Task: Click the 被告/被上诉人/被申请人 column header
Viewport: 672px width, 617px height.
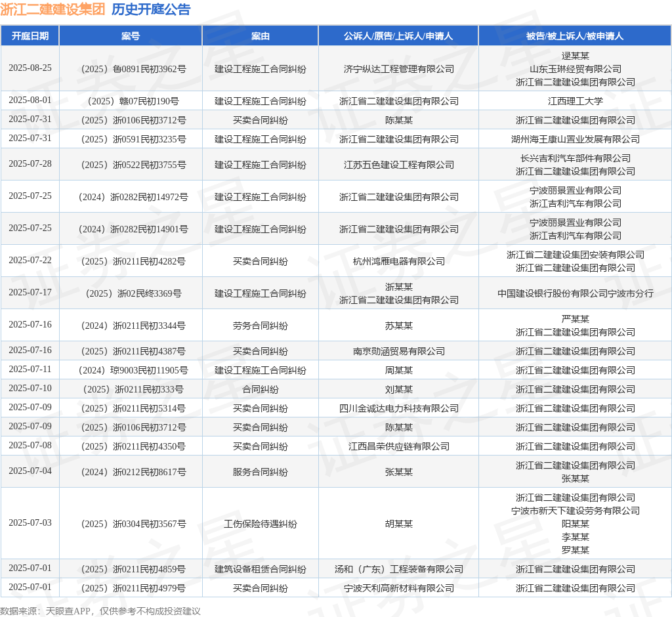Action: click(575, 36)
